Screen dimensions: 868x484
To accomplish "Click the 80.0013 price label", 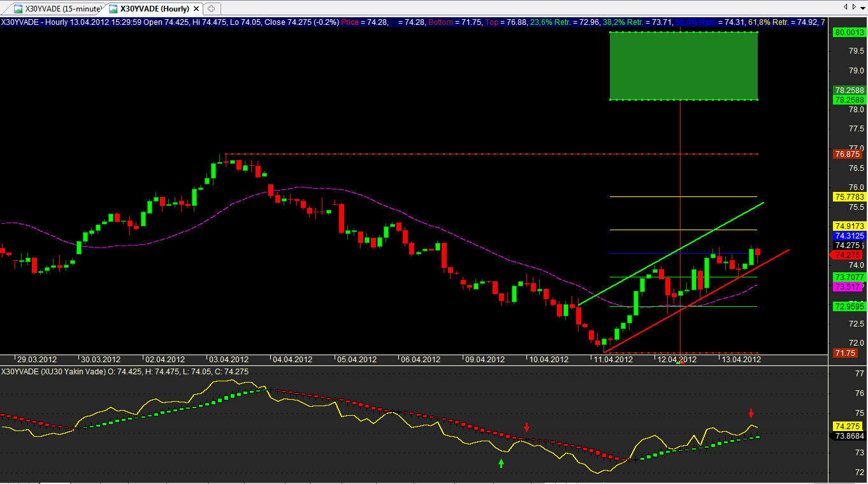I will tap(849, 32).
